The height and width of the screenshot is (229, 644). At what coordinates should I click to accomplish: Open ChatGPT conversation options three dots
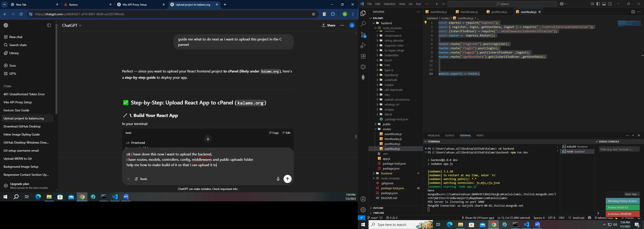pos(342,25)
